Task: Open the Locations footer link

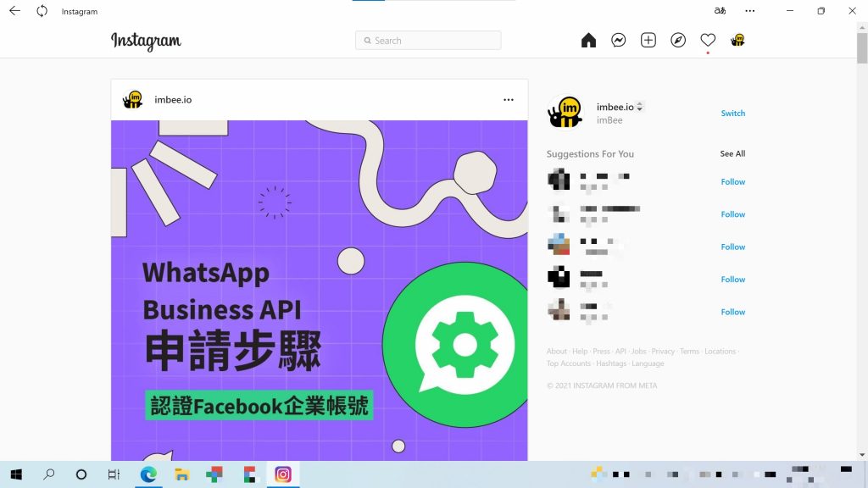Action: 721,352
